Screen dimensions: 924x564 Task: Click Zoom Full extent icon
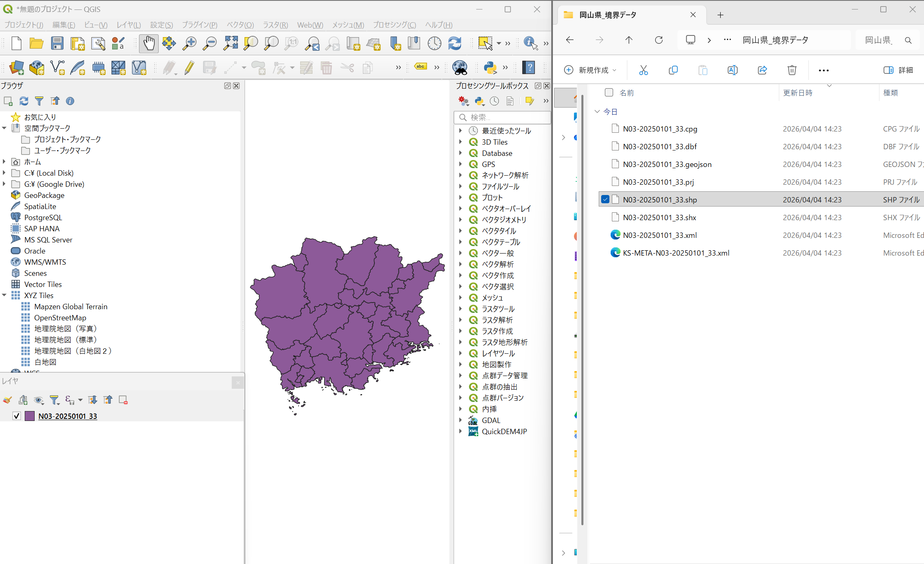230,43
